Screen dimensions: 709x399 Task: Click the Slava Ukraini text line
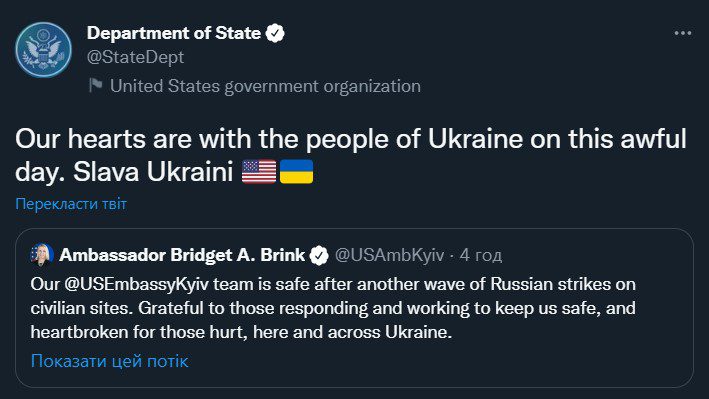coord(153,172)
